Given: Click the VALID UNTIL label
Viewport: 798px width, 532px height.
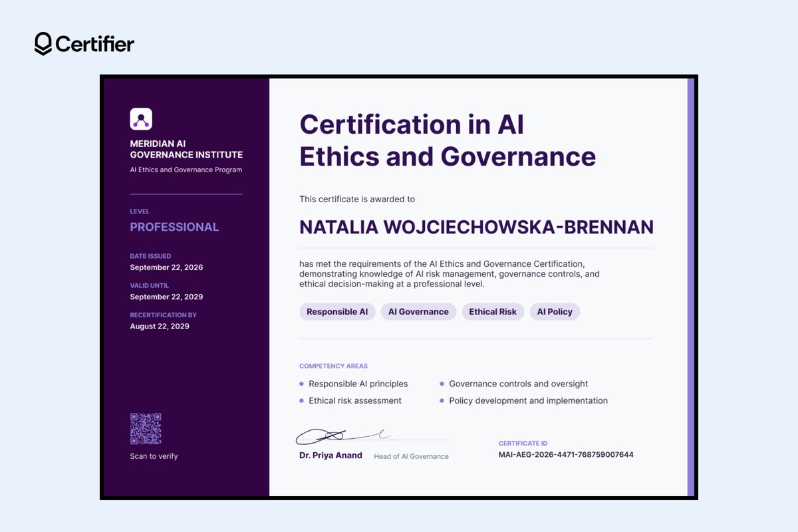Looking at the screenshot, I should point(150,285).
